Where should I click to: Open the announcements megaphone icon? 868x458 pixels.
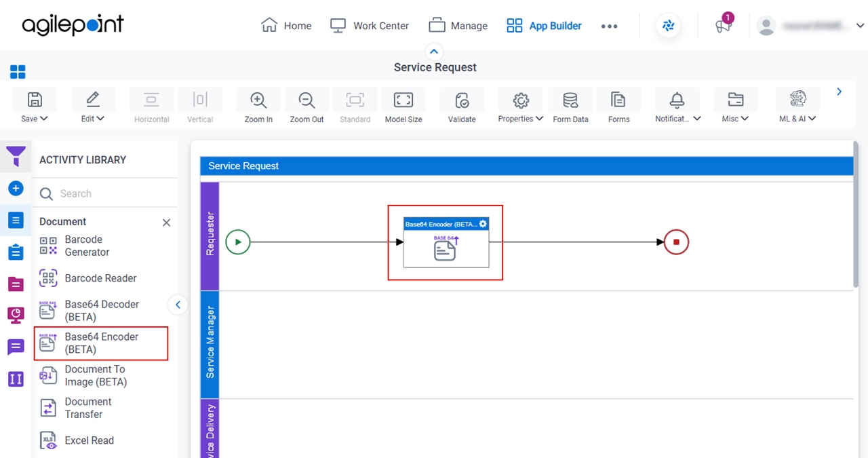click(x=724, y=26)
